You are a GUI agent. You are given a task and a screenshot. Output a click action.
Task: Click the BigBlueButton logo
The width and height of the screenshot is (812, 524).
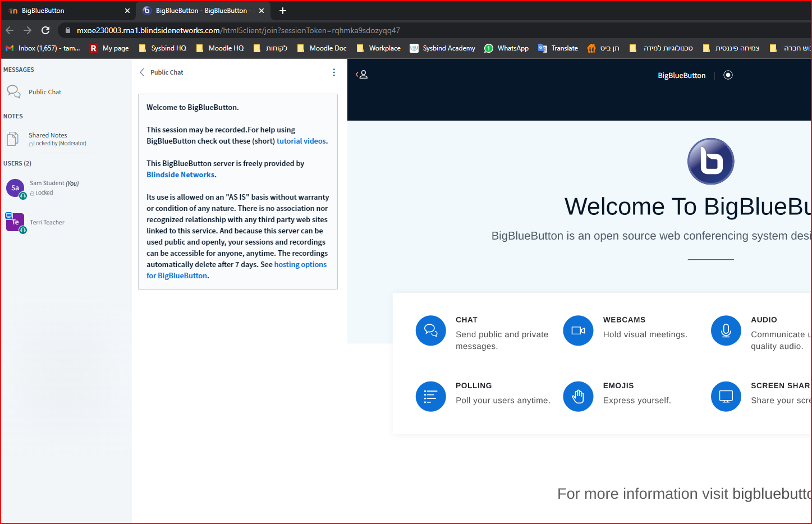710,162
